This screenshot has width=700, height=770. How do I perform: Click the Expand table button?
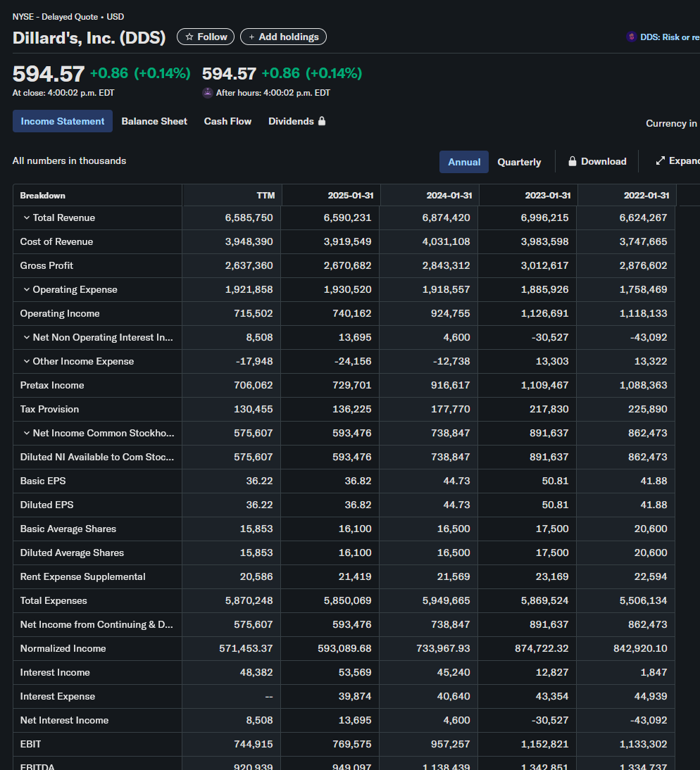[678, 161]
